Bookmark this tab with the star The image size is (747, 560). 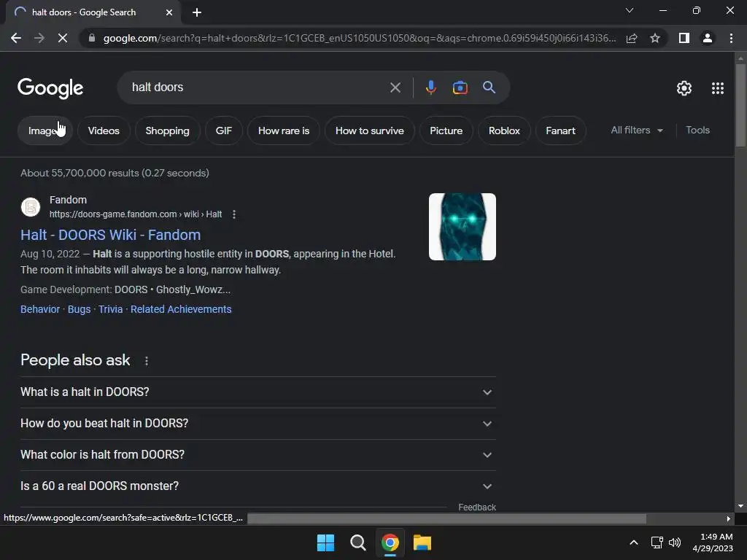655,38
